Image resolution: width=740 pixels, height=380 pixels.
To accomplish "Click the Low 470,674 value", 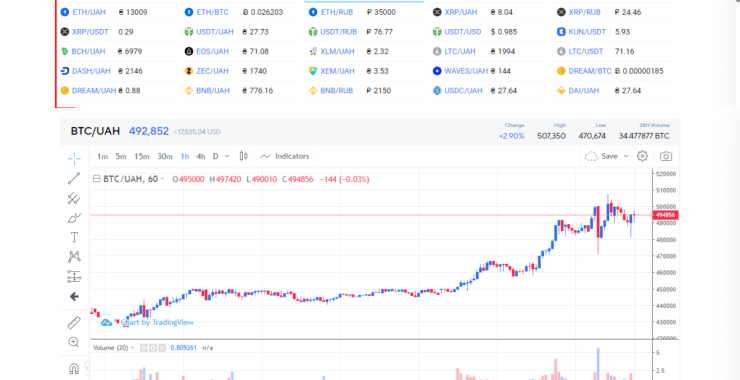I will (x=592, y=136).
